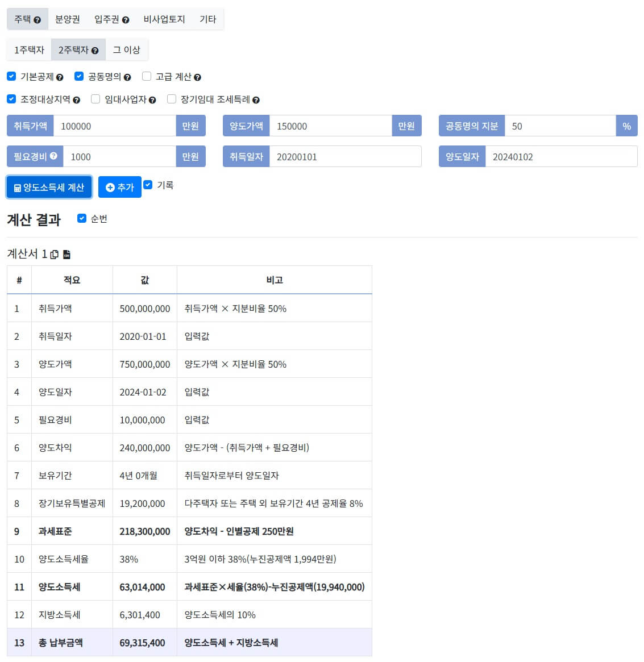Switch to the 분양권 tab
Screen dimensions: 644x662
(x=67, y=19)
